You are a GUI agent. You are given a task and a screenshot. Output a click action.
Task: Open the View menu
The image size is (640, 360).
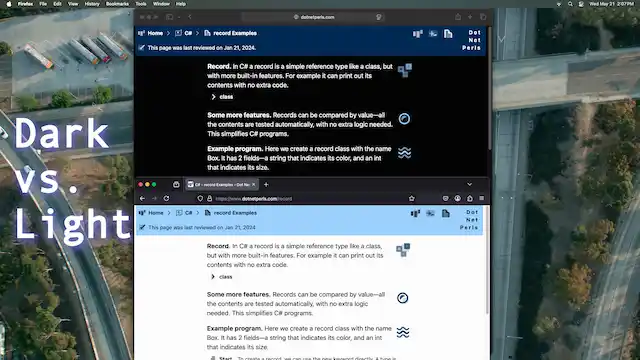pos(73,4)
